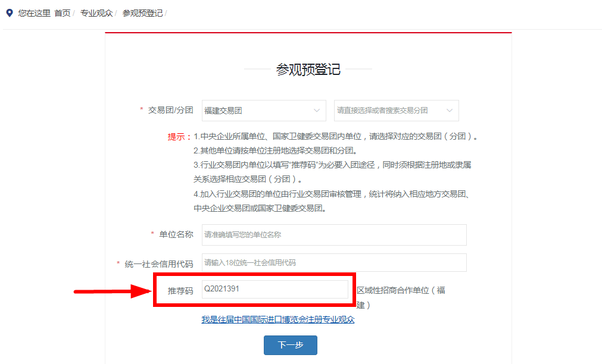Click the 参观预登记 page heading
This screenshot has height=364, width=602.
[x=308, y=70]
